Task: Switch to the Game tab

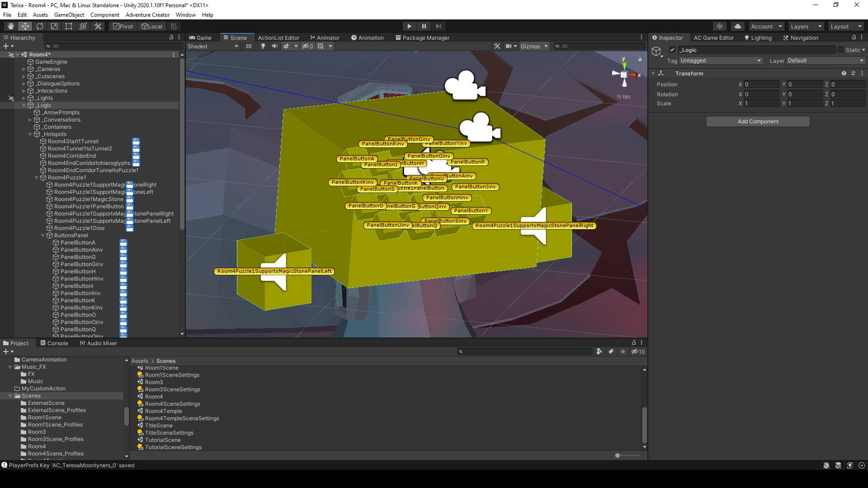Action: coord(200,38)
